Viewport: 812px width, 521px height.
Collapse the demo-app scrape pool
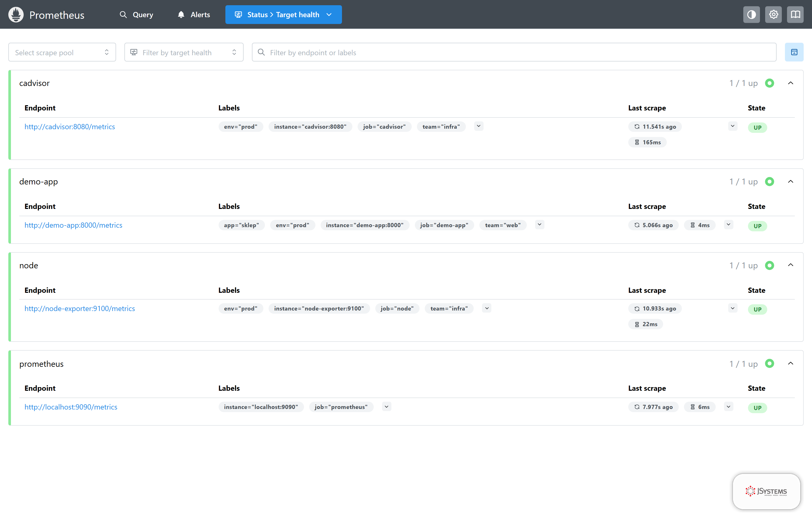coord(790,182)
